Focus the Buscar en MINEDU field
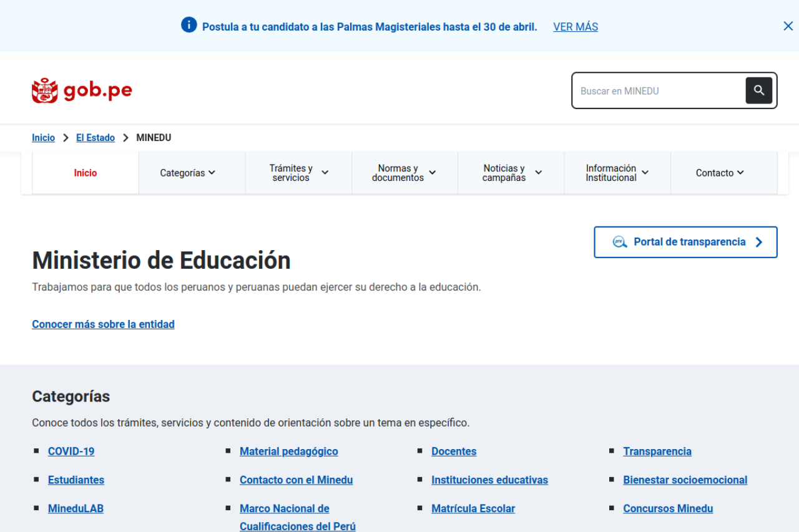 [659, 91]
